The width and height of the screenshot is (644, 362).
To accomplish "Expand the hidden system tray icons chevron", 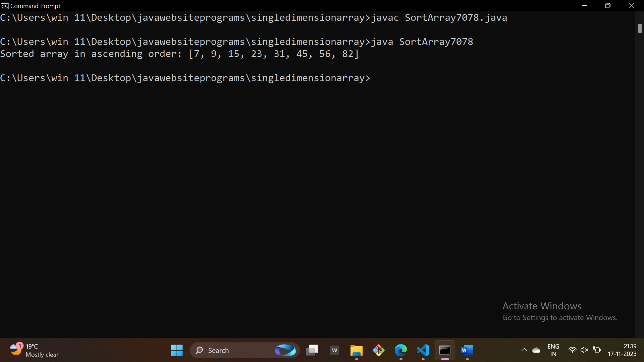I will (x=524, y=350).
